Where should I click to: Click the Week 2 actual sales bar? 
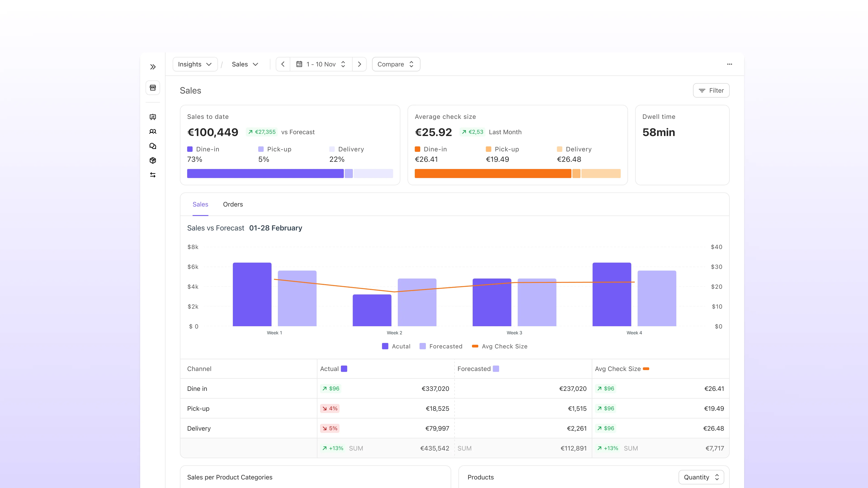pos(372,310)
